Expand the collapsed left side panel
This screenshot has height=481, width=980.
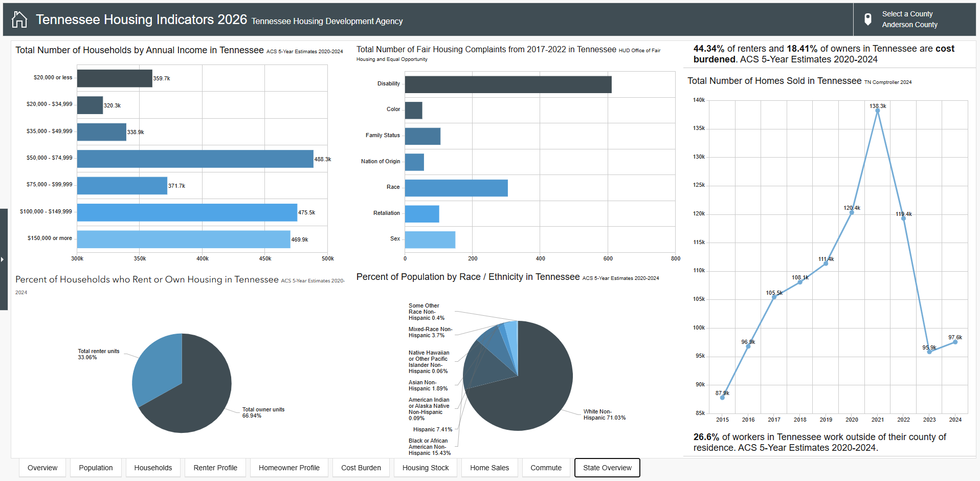coord(3,259)
